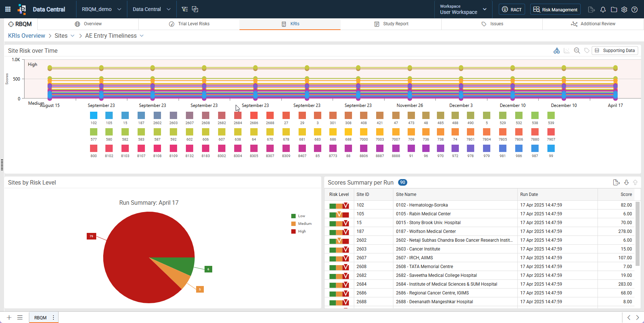Click the zoom out magnifier in chart toolbar
644x323 pixels.
coord(577,51)
